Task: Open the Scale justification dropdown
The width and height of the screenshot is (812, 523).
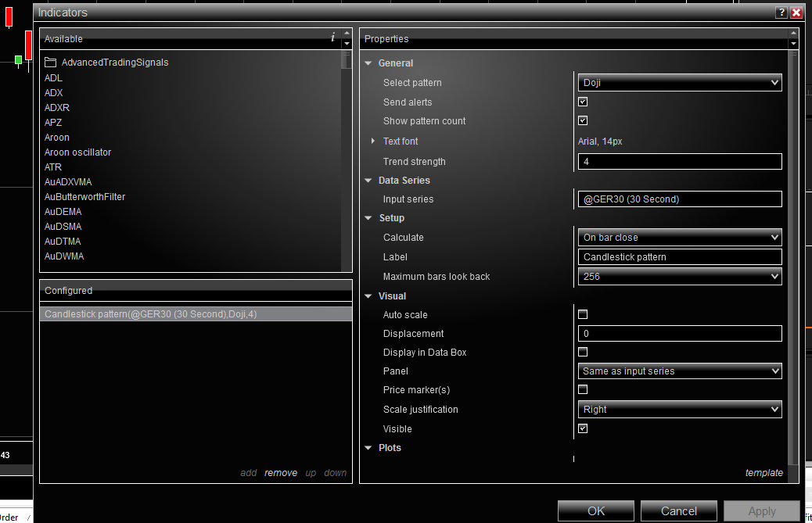Action: coord(680,409)
